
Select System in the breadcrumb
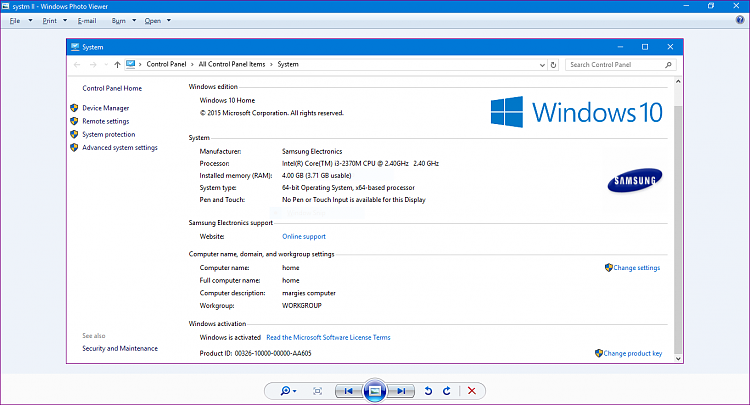(288, 64)
